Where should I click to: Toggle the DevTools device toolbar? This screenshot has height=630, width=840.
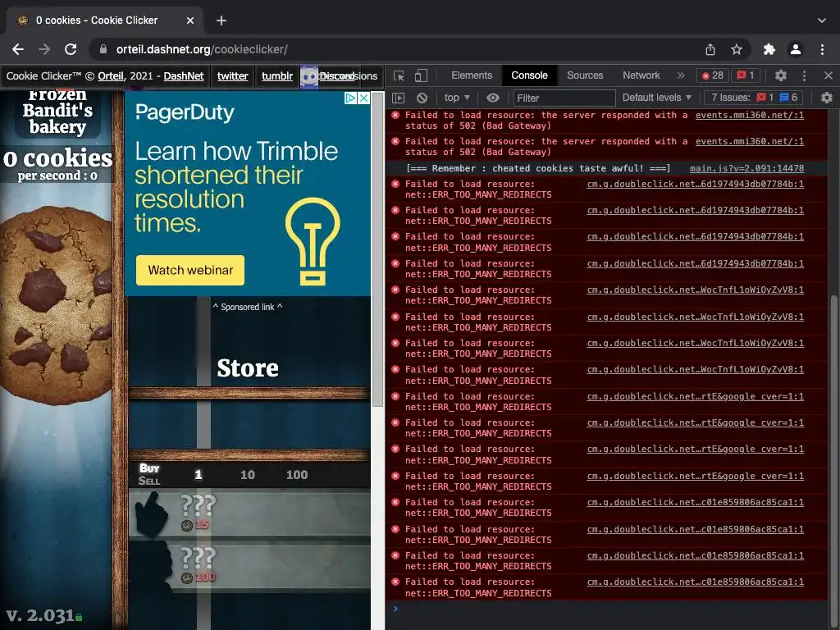pyautogui.click(x=421, y=75)
